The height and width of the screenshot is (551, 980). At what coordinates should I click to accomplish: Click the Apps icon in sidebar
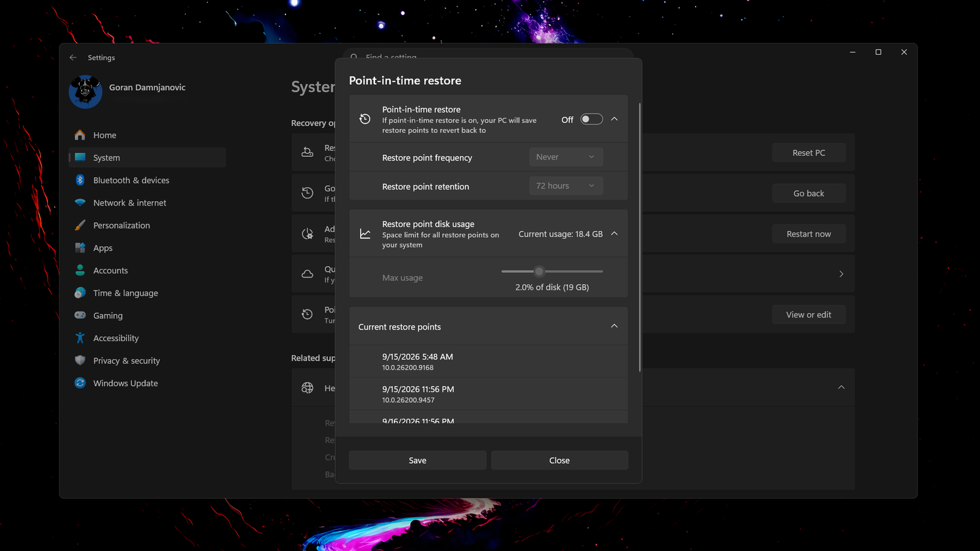pyautogui.click(x=80, y=248)
